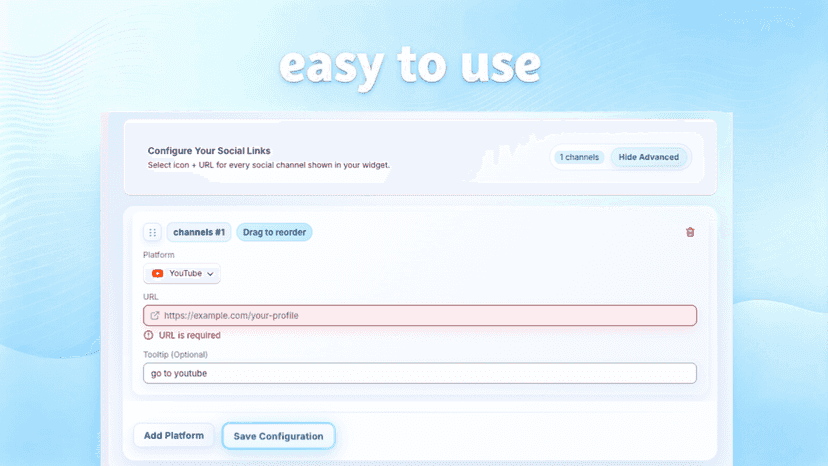Click Add Platform button
This screenshot has height=466, width=828.
tap(174, 435)
